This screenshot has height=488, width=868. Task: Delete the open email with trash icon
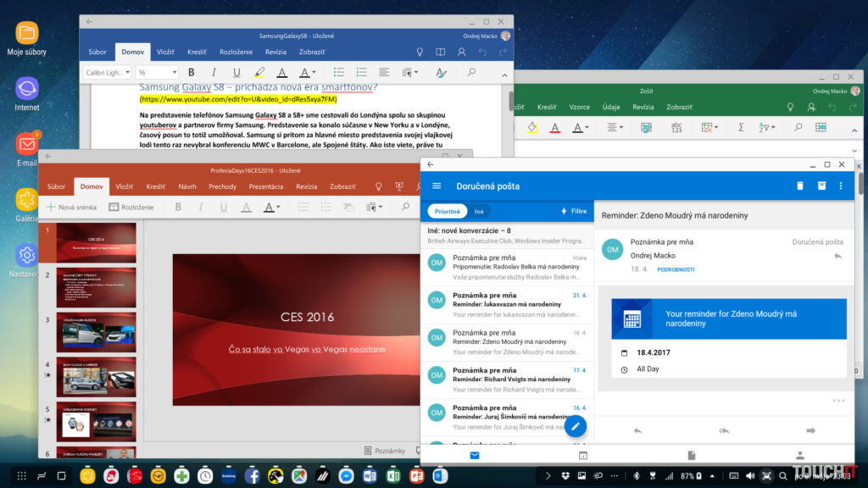[800, 186]
